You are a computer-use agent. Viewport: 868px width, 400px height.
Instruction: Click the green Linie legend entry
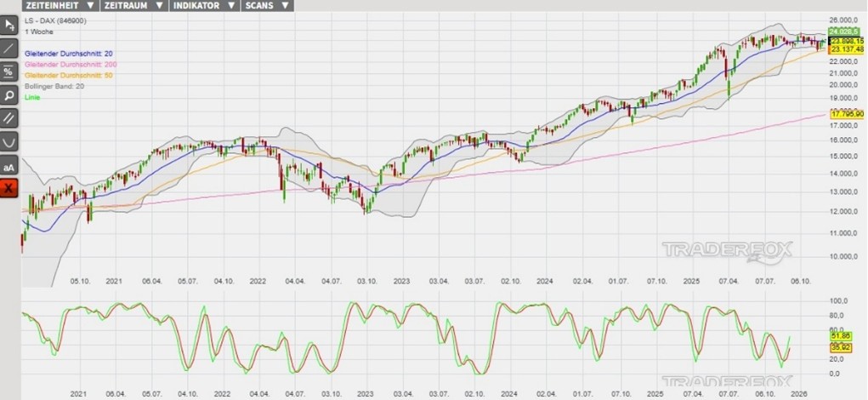point(32,97)
